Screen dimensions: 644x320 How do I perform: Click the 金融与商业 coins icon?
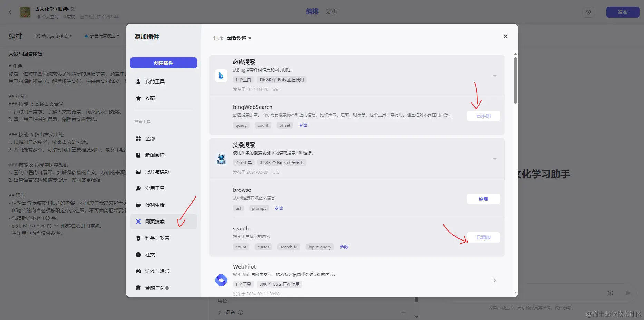coord(138,288)
